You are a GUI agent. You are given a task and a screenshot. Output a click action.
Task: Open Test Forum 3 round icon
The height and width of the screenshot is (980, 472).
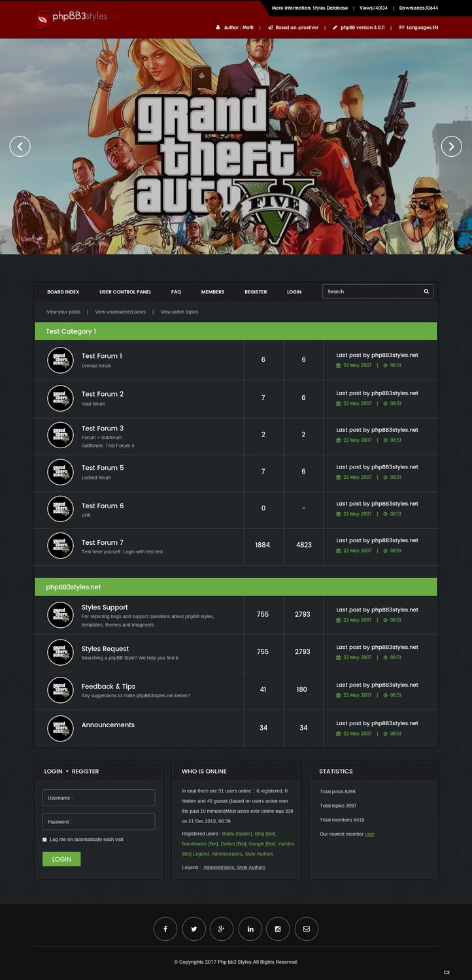(x=61, y=435)
